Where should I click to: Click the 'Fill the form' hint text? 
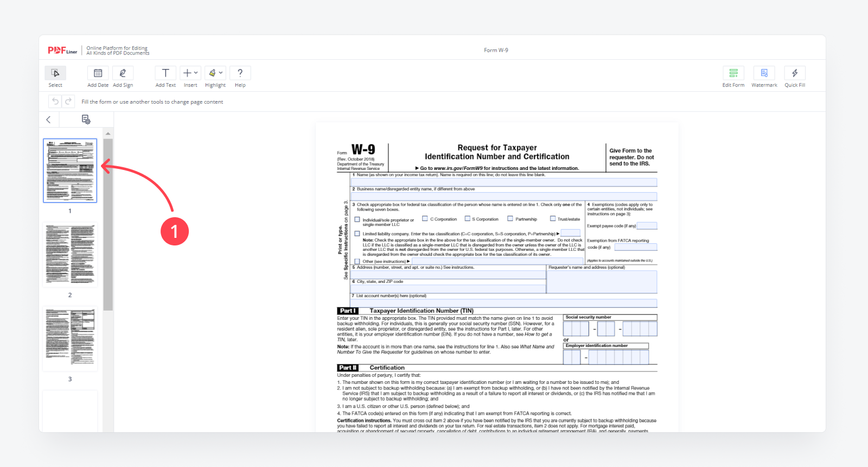pyautogui.click(x=152, y=102)
